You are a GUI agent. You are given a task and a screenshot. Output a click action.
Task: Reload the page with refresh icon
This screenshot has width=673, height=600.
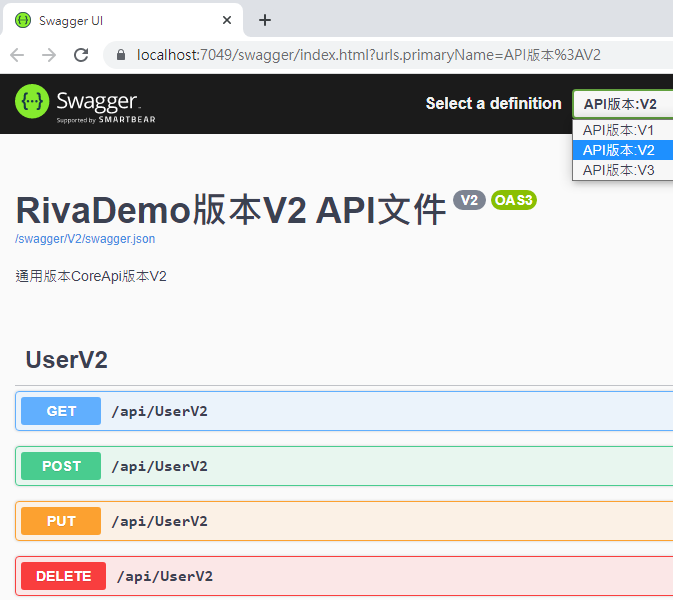tap(82, 55)
